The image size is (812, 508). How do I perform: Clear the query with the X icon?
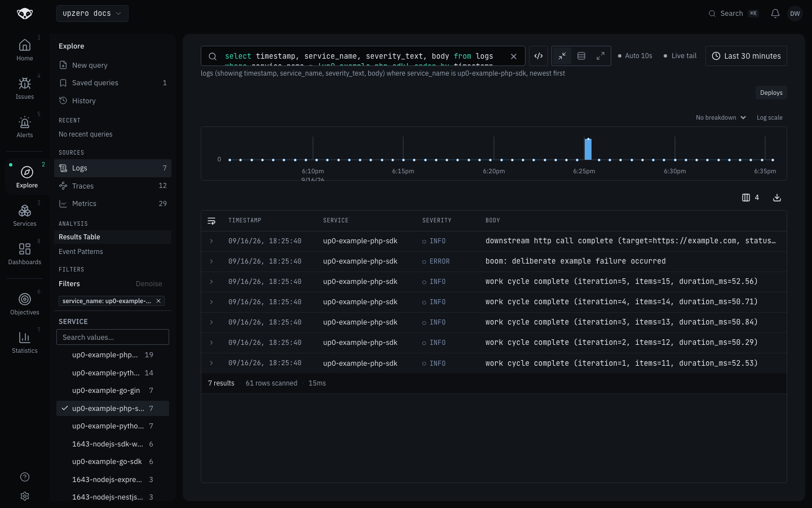514,56
